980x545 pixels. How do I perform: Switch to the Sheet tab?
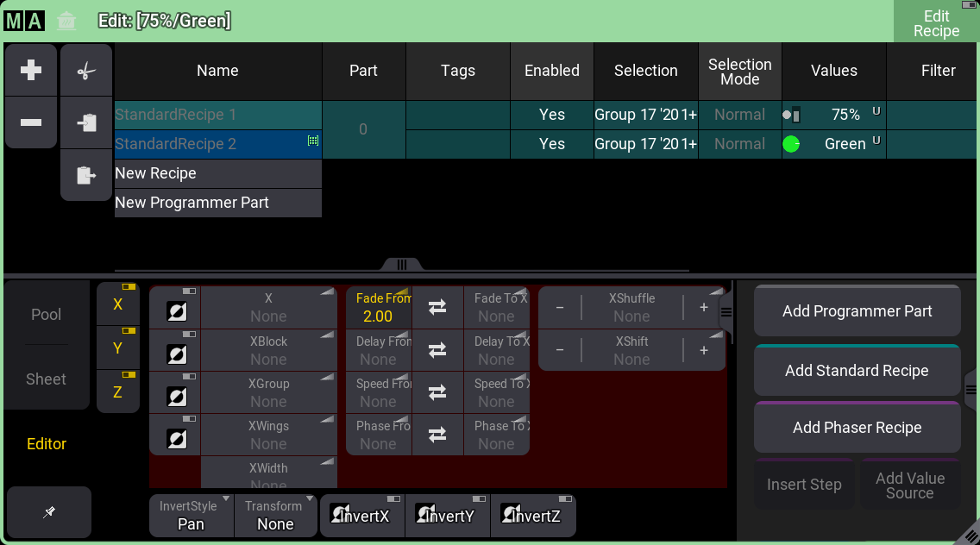[47, 379]
